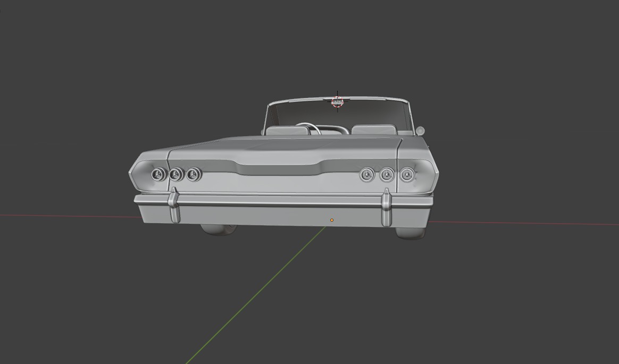The image size is (619, 364).
Task: Select the left rear wheel under the car
Action: click(219, 230)
